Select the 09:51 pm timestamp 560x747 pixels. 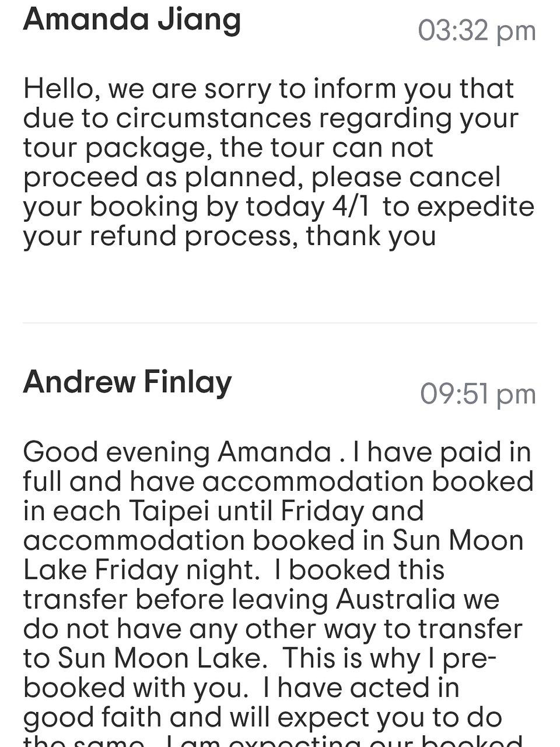pos(478,394)
